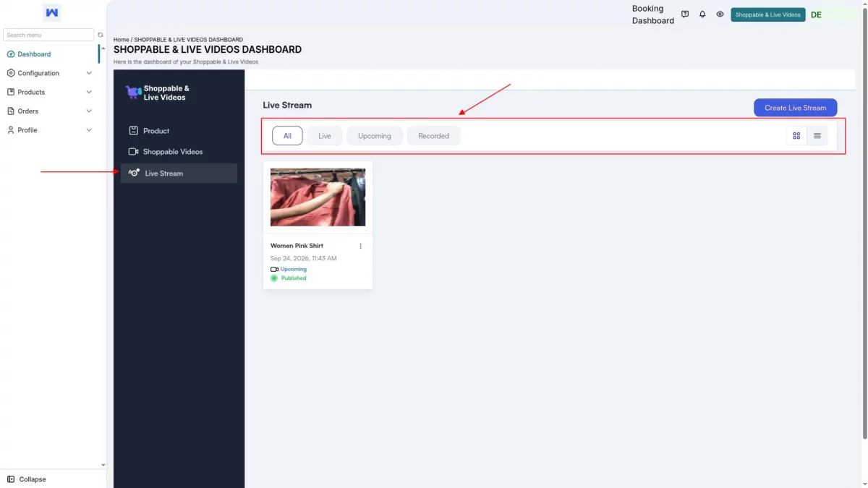Click the Collapse sidebar icon
Screen dimensions: 868x488
click(11, 479)
